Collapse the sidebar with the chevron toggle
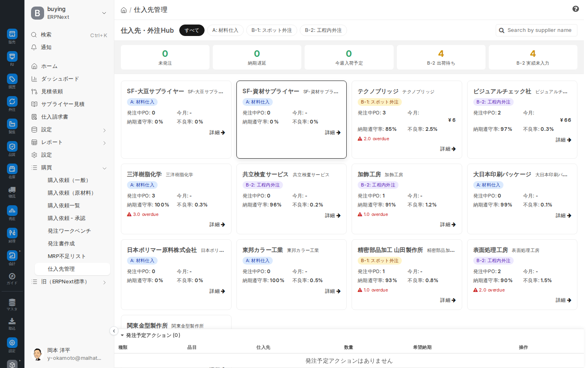Image resolution: width=588 pixels, height=368 pixels. (114, 331)
